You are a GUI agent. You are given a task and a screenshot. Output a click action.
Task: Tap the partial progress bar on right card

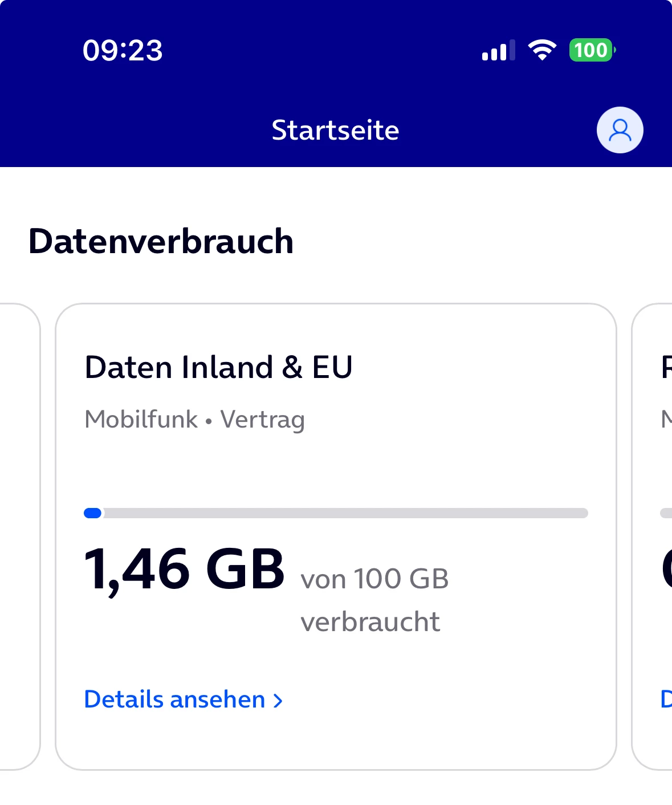[666, 513]
